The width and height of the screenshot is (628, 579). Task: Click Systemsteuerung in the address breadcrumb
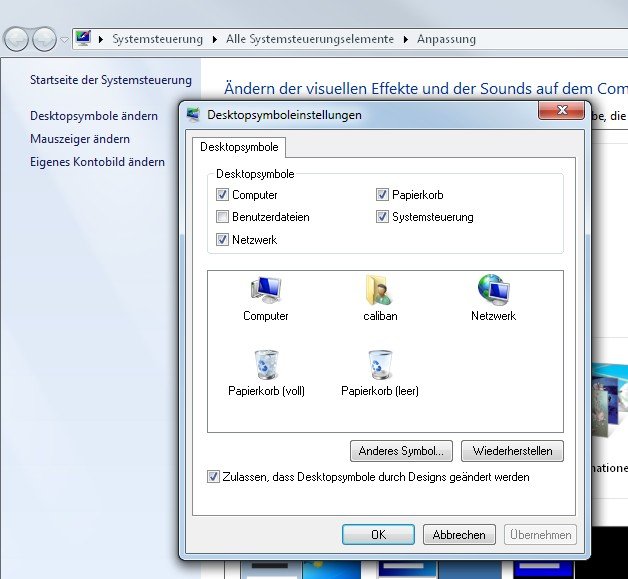point(157,39)
